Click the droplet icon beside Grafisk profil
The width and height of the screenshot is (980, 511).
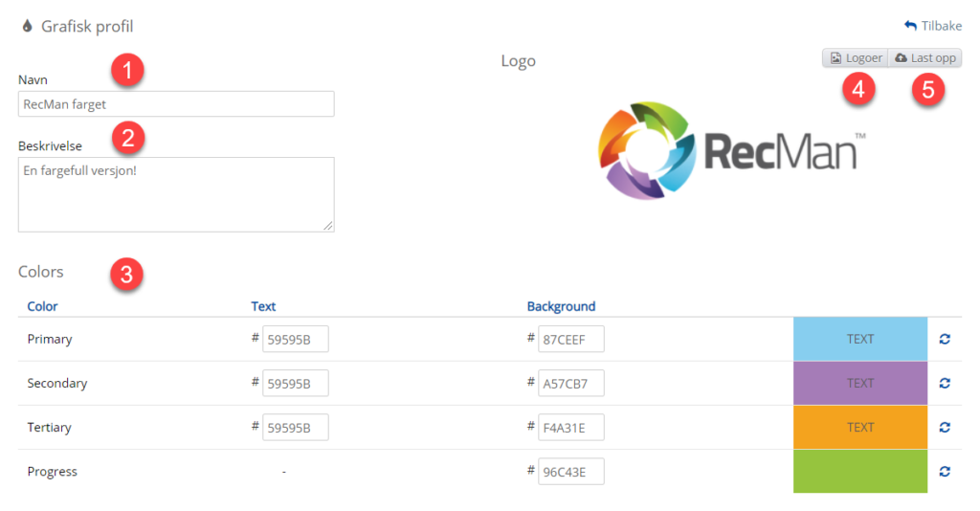[27, 26]
